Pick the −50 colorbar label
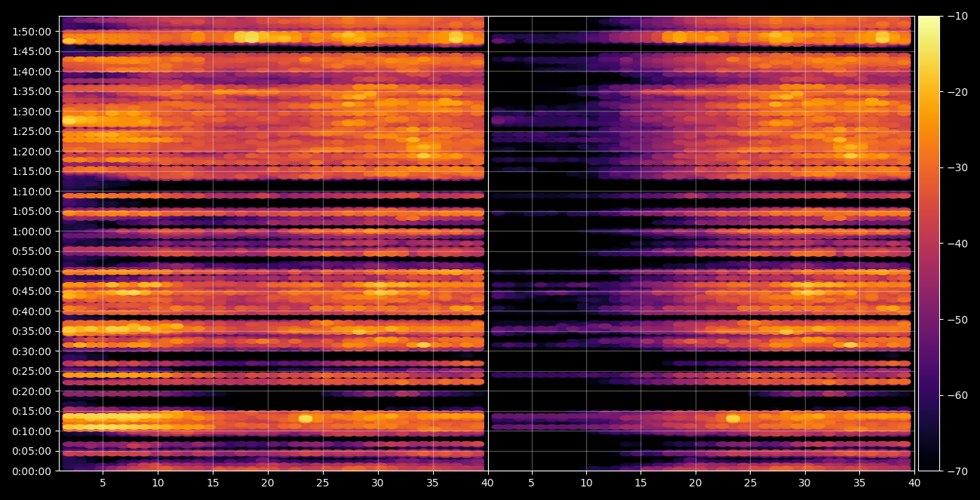This screenshot has height=500, width=980. (x=957, y=320)
